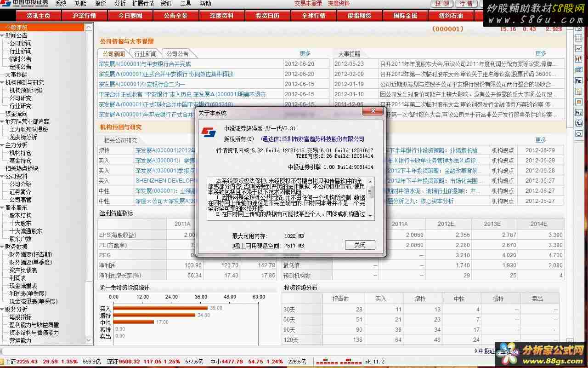
Task: Click the 投顾 button at top right
Action: point(441,4)
